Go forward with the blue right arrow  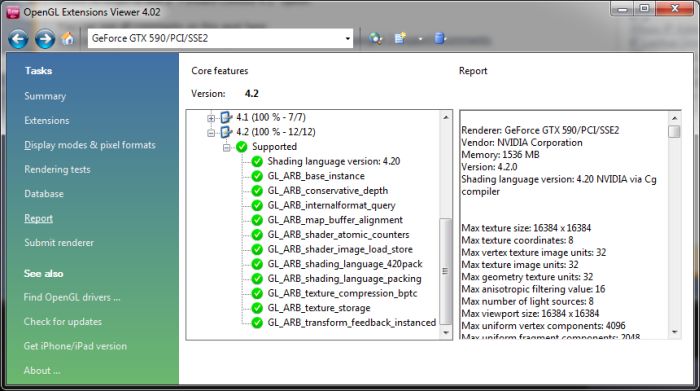click(45, 39)
